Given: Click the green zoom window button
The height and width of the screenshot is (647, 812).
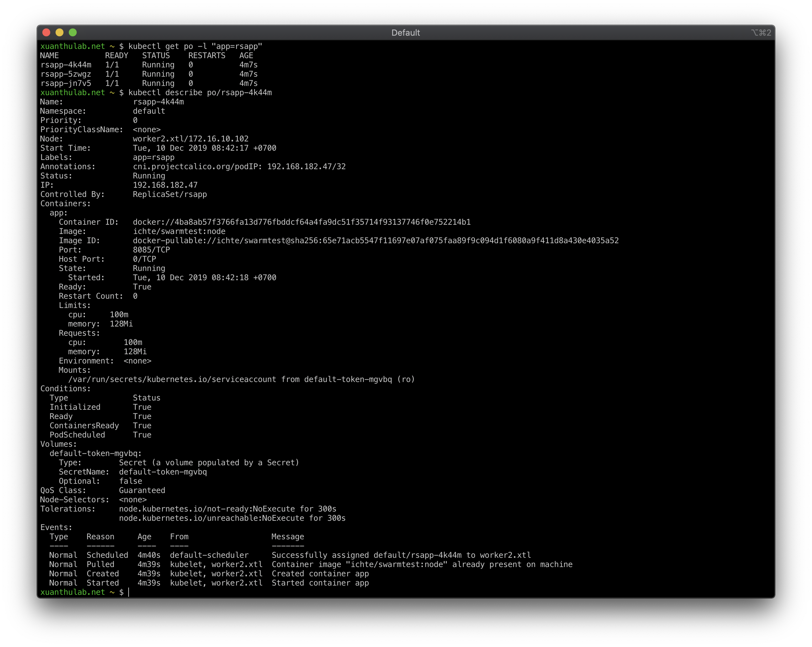Looking at the screenshot, I should (73, 33).
